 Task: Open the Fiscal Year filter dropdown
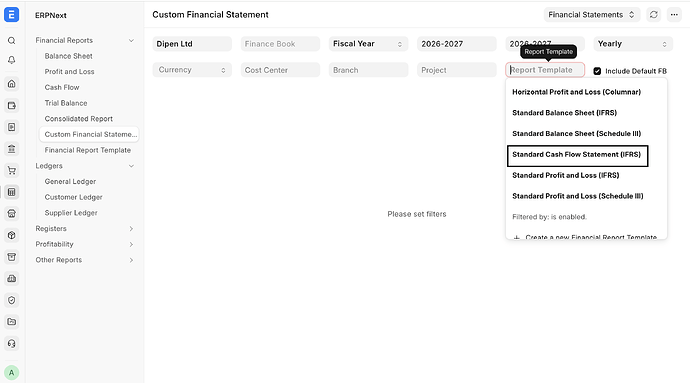point(368,44)
